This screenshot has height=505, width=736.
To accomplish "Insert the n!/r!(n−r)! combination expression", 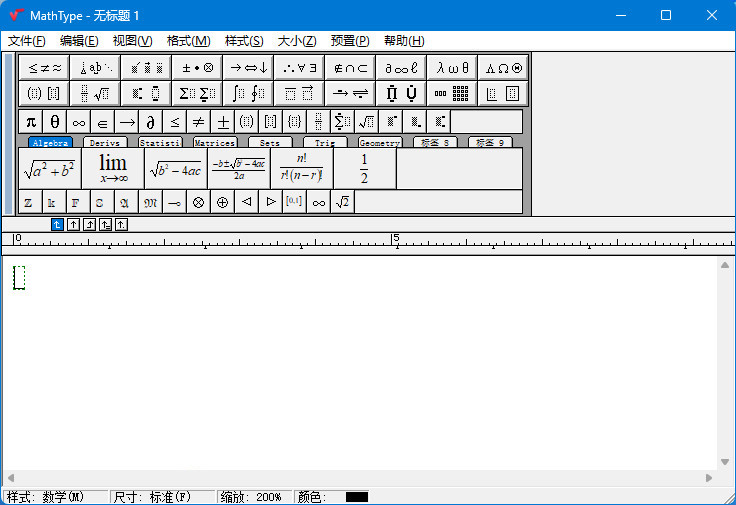I will (x=302, y=168).
